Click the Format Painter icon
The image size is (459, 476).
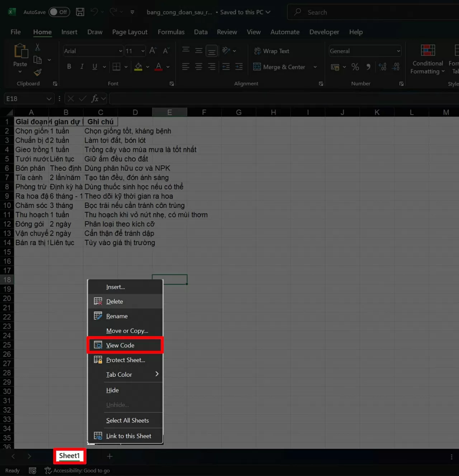37,72
